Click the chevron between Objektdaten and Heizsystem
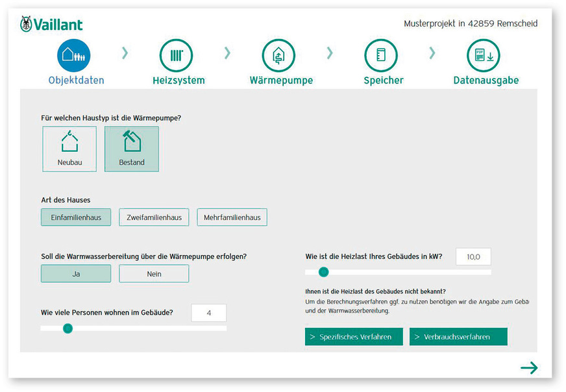Screen dimensions: 566x392 click(125, 53)
